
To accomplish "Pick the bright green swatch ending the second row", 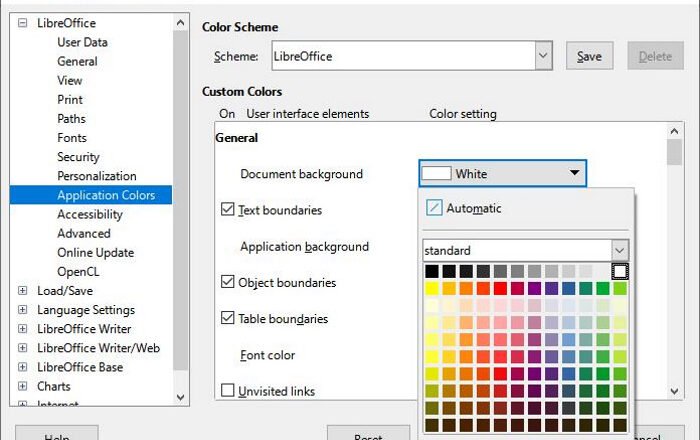I will point(620,288).
